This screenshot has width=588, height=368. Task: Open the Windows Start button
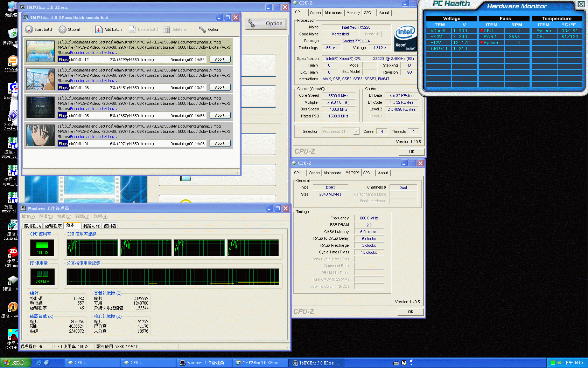coord(16,363)
